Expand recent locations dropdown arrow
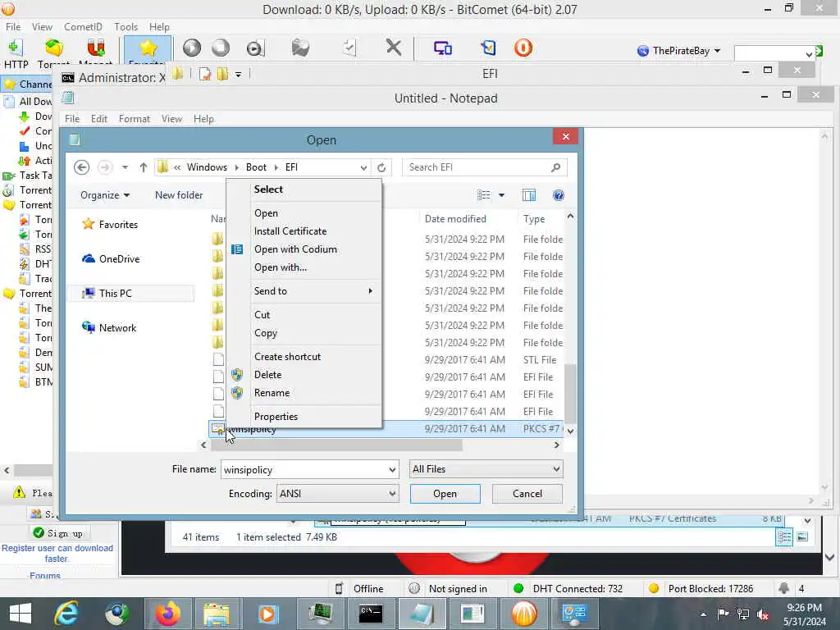This screenshot has height=630, width=840. [125, 167]
